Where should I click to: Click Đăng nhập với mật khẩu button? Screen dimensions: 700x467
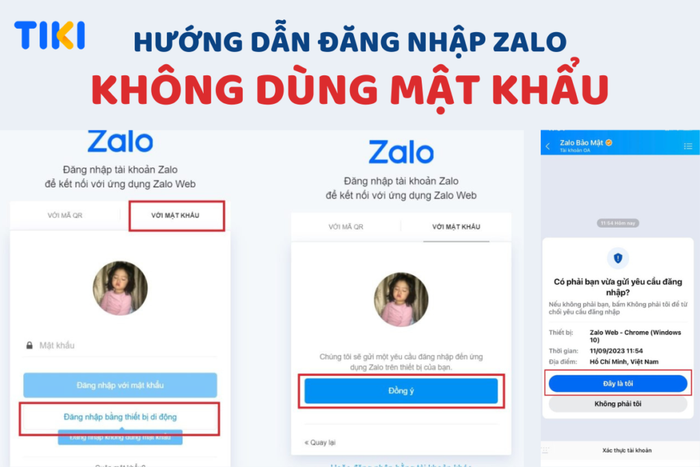(x=120, y=385)
